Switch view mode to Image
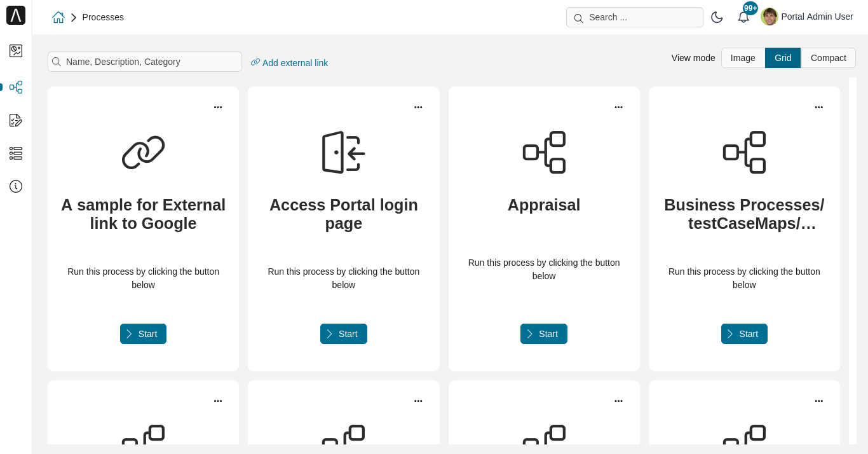868x454 pixels. 743,58
